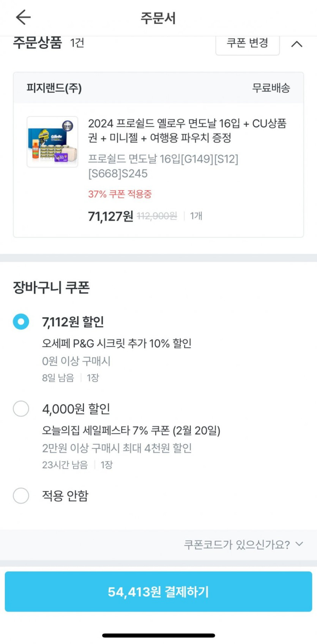Open the 프로쉴드 옐로우 면도날 product title
Viewport: 317px width, 644px height.
187,131
